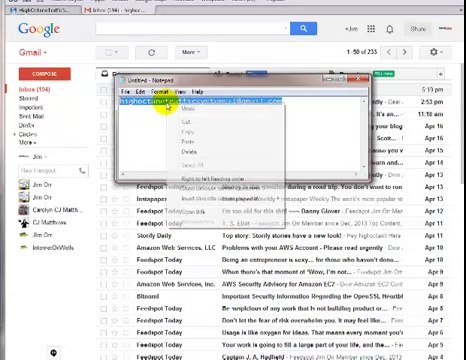Select the Bitnami email checkbox
This screenshot has height=360, width=466.
104,297
